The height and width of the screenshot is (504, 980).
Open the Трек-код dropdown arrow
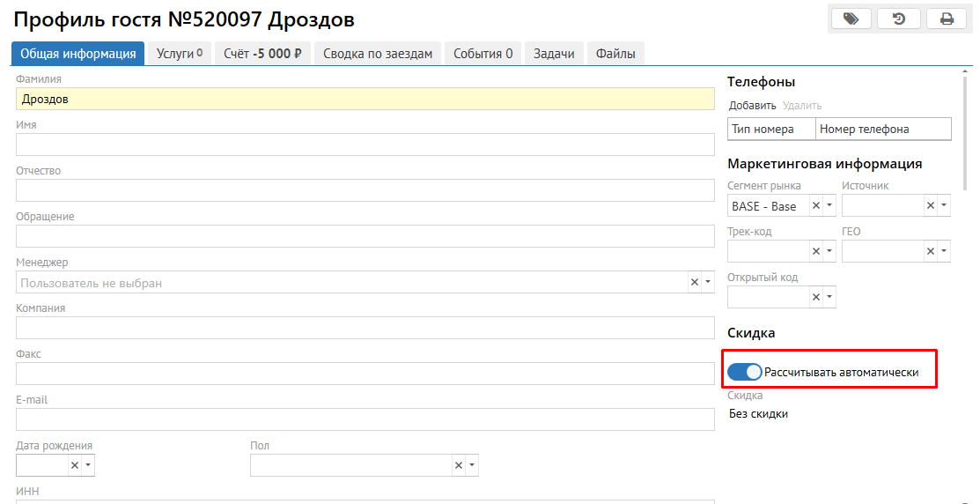[829, 252]
